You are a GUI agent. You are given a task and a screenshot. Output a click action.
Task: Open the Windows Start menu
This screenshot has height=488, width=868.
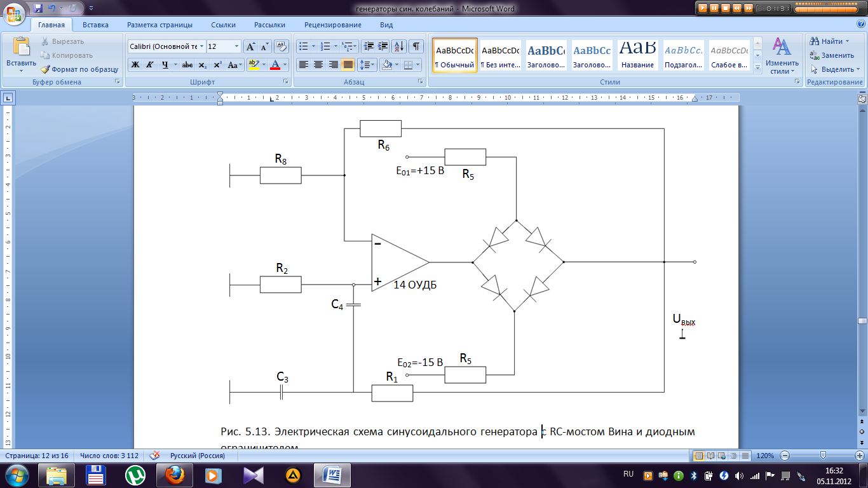[x=17, y=475]
